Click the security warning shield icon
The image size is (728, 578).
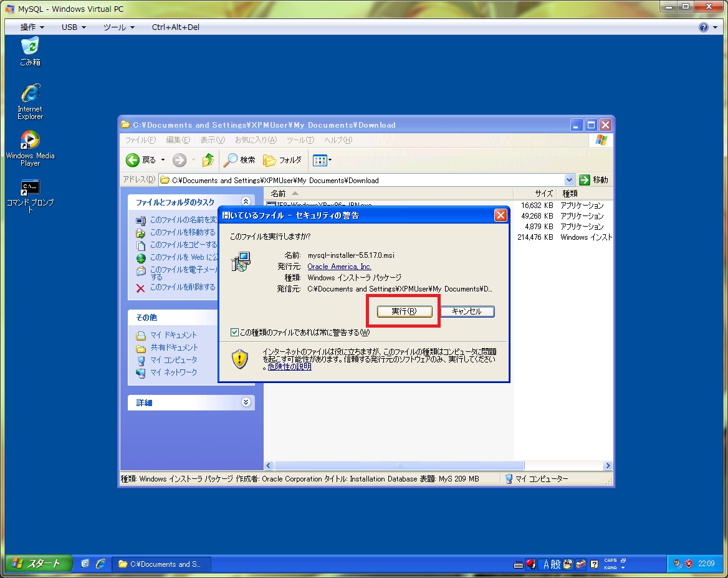240,359
